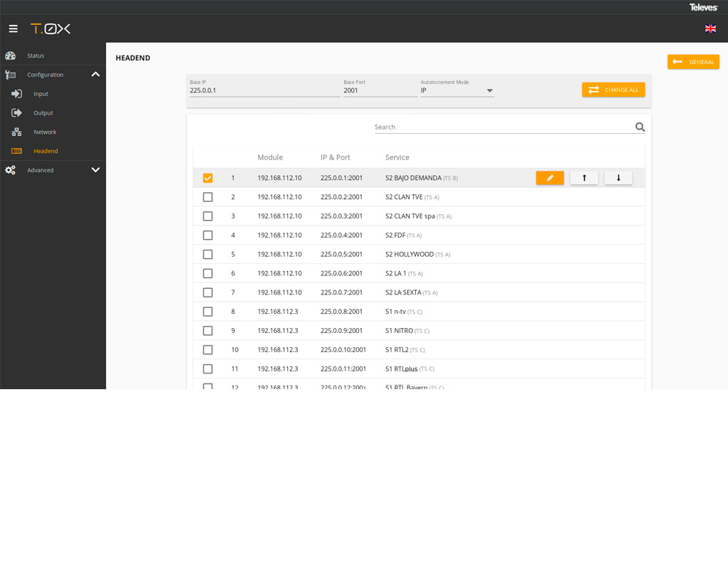The image size is (728, 587).
Task: Click the T.0X logo
Action: 50,28
